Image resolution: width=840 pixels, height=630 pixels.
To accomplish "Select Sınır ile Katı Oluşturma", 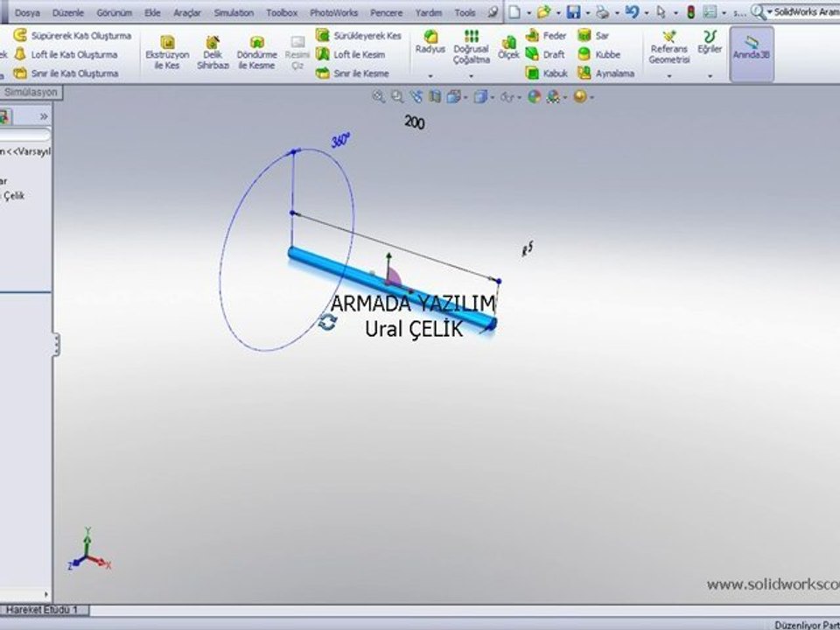I will [66, 73].
